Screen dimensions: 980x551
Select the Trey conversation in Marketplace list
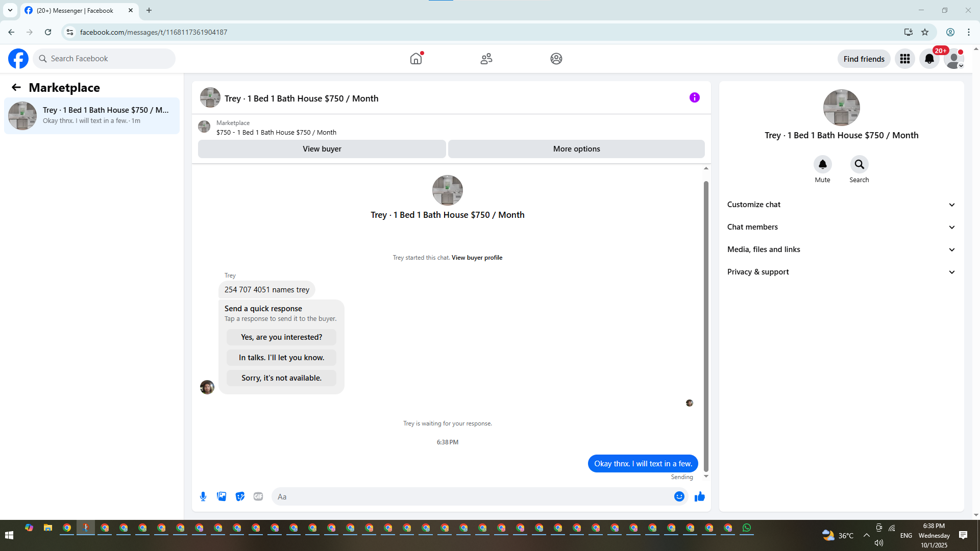92,116
